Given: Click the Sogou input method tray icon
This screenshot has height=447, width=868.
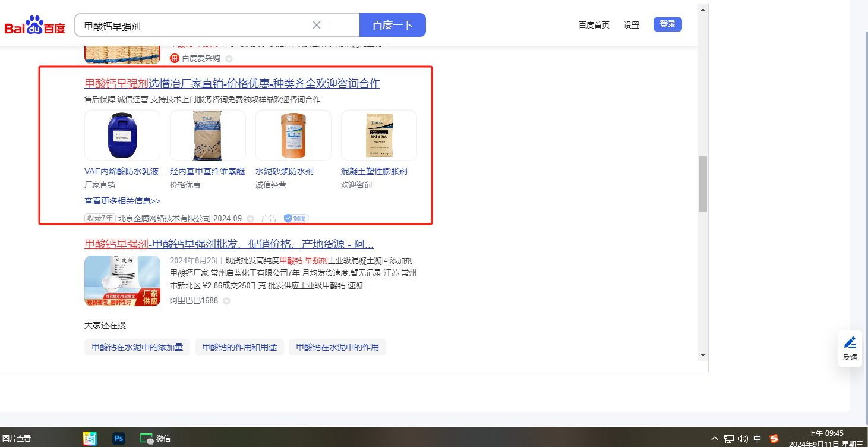Looking at the screenshot, I should 774,439.
